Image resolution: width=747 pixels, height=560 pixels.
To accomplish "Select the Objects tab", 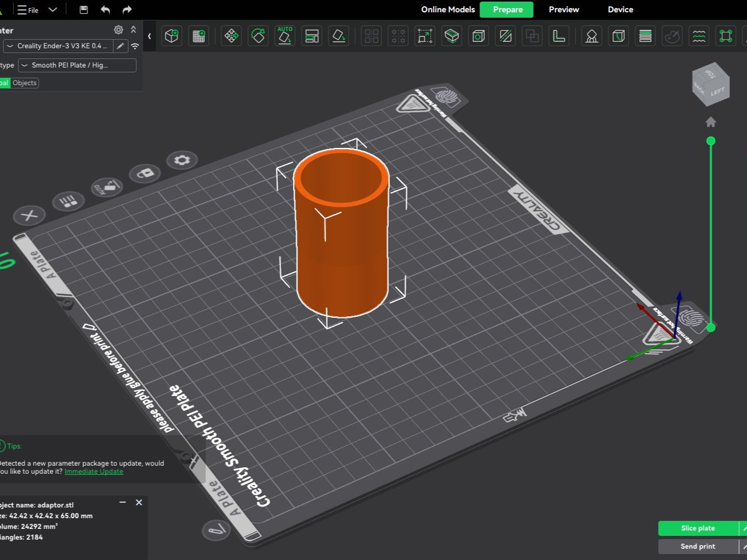I will (x=25, y=83).
